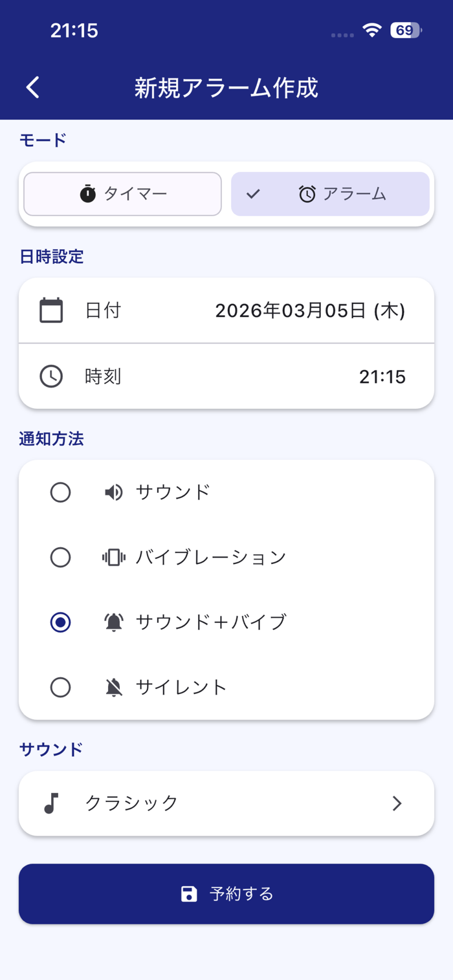Select the バイブレーション radio button
453x980 pixels.
60,558
